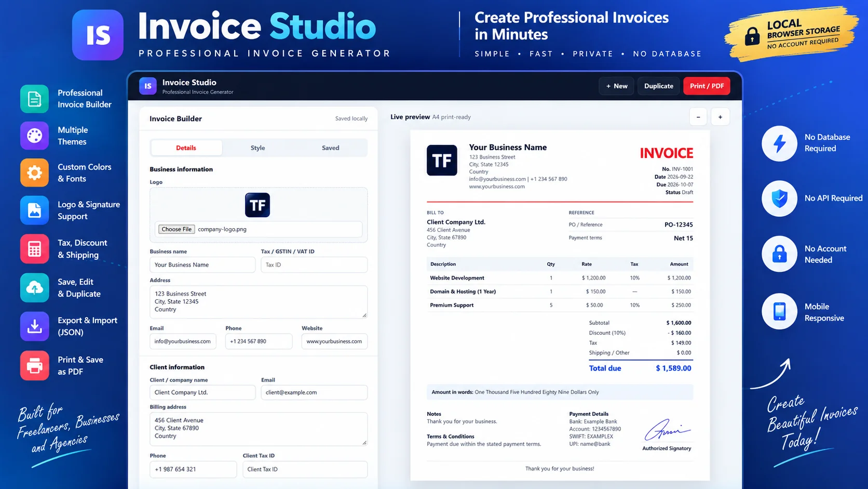
Task: Click the uploaded TF logo thumbnail in builder
Action: point(257,205)
